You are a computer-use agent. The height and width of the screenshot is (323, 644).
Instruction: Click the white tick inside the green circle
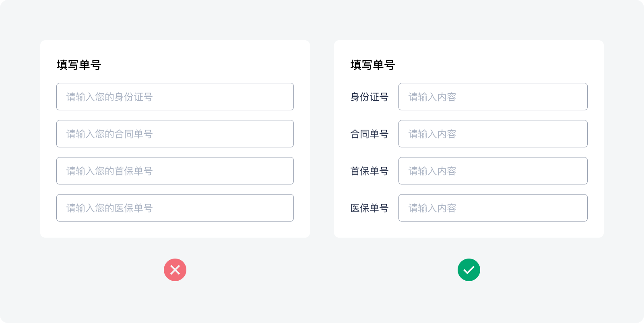point(469,270)
